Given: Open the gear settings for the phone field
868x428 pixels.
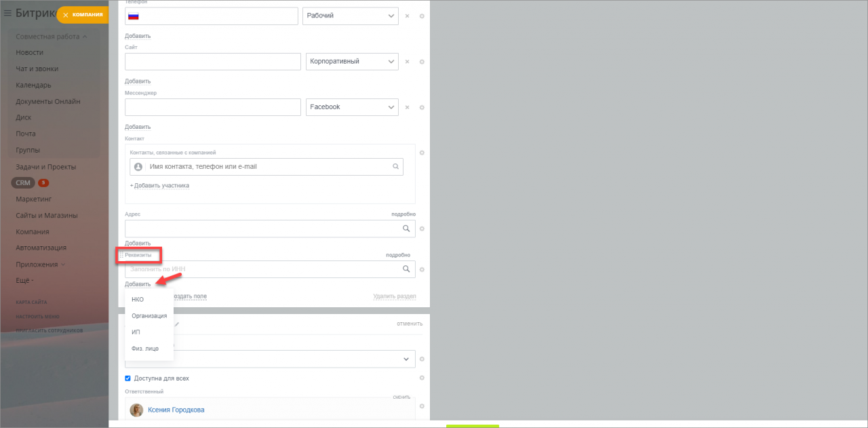Looking at the screenshot, I should 422,16.
